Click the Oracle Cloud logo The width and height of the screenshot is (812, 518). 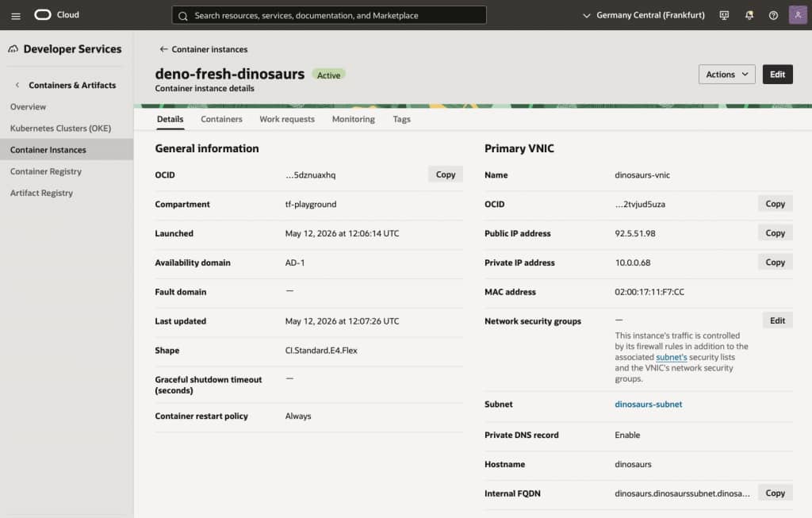click(x=57, y=15)
